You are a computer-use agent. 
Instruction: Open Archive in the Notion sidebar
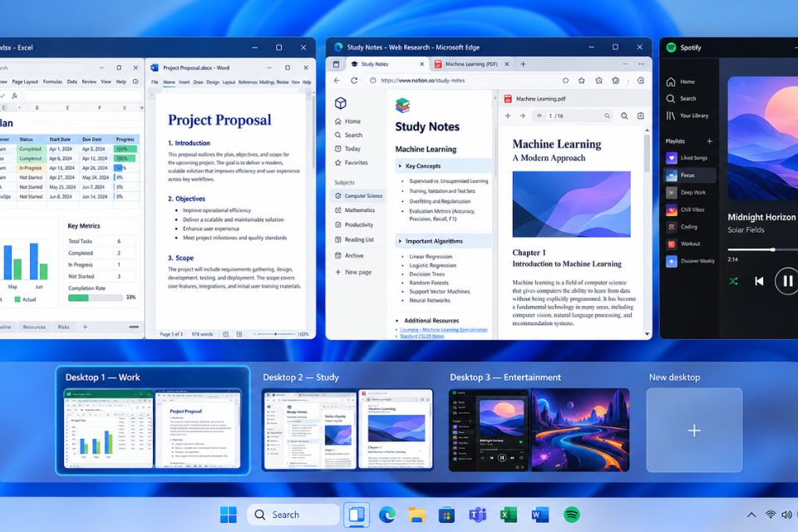(x=349, y=255)
